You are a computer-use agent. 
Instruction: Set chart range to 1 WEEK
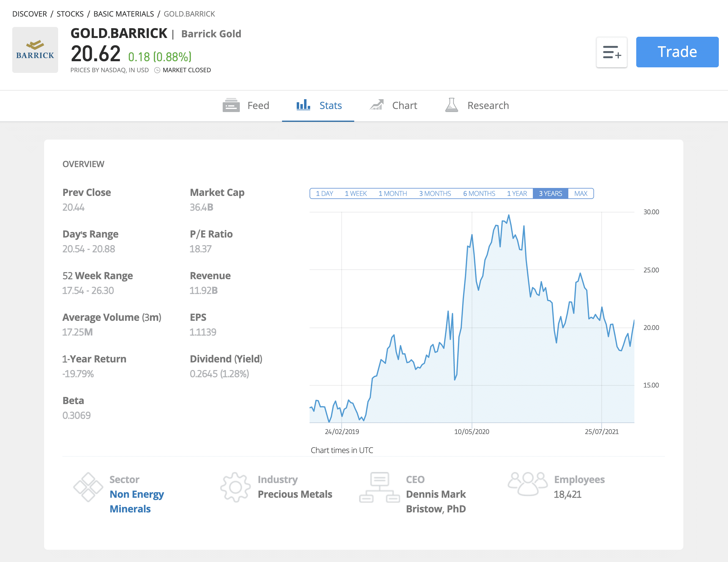pos(356,193)
